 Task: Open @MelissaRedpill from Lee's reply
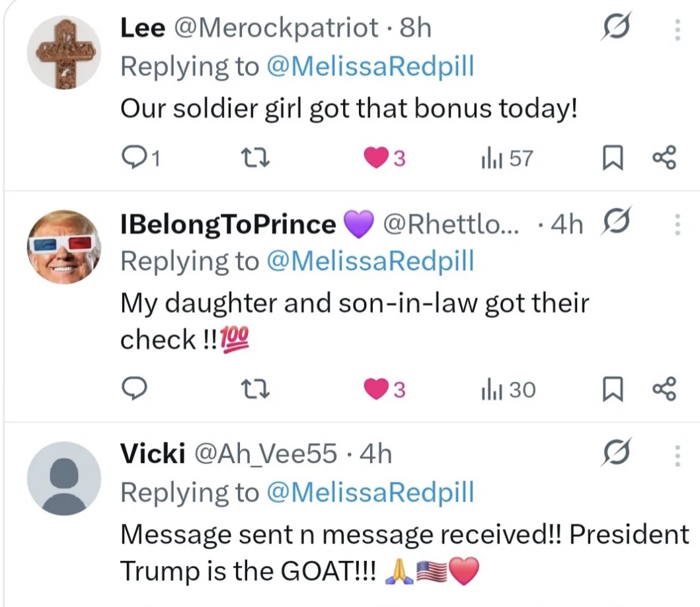tap(364, 66)
